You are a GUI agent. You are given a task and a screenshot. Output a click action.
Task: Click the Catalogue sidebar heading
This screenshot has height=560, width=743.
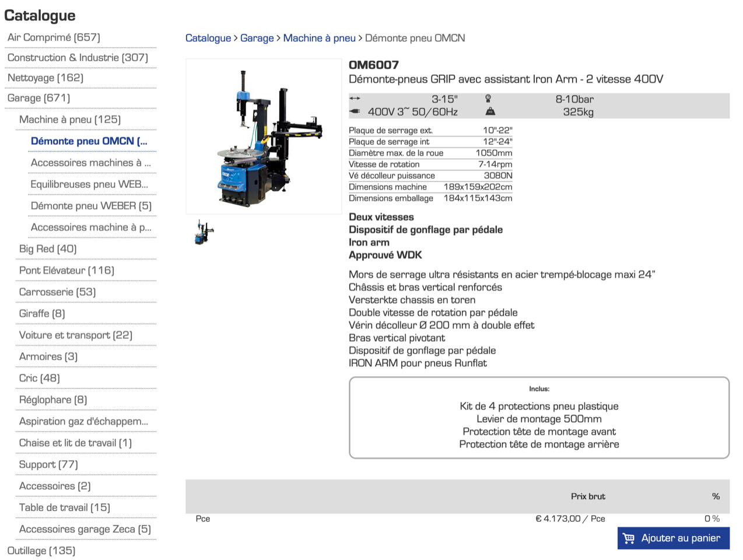(x=40, y=16)
